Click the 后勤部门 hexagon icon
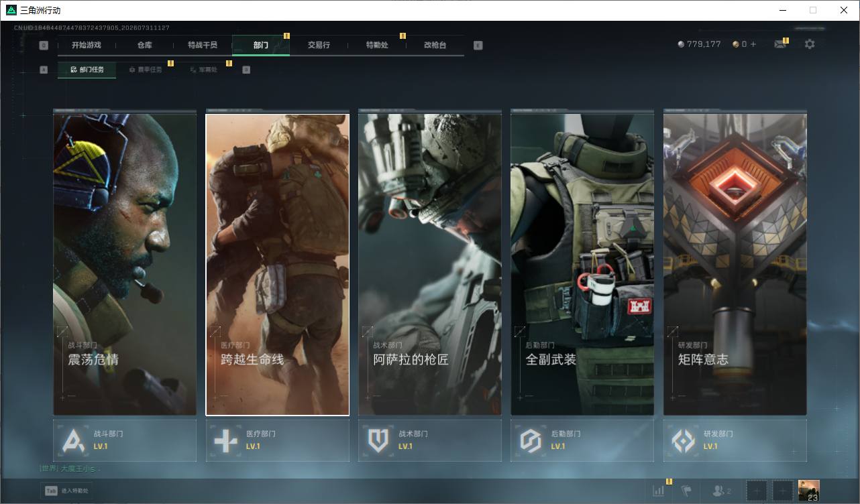This screenshot has height=504, width=860. pyautogui.click(x=531, y=441)
